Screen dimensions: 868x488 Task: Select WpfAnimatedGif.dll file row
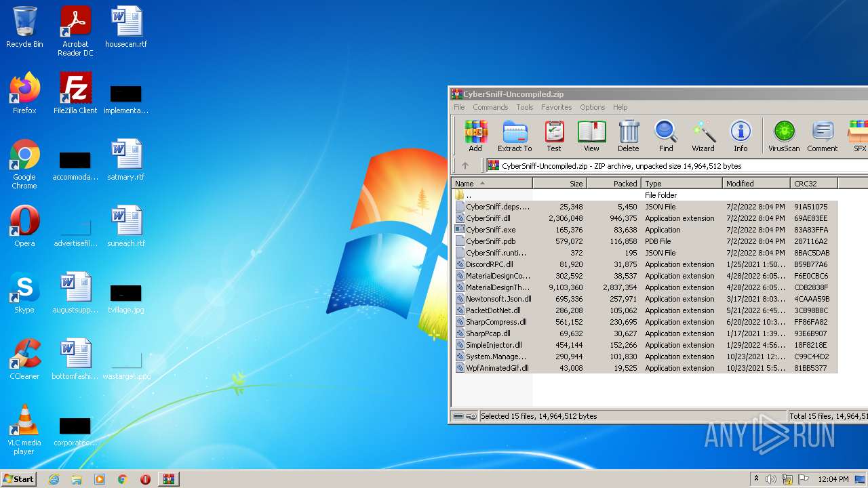645,368
